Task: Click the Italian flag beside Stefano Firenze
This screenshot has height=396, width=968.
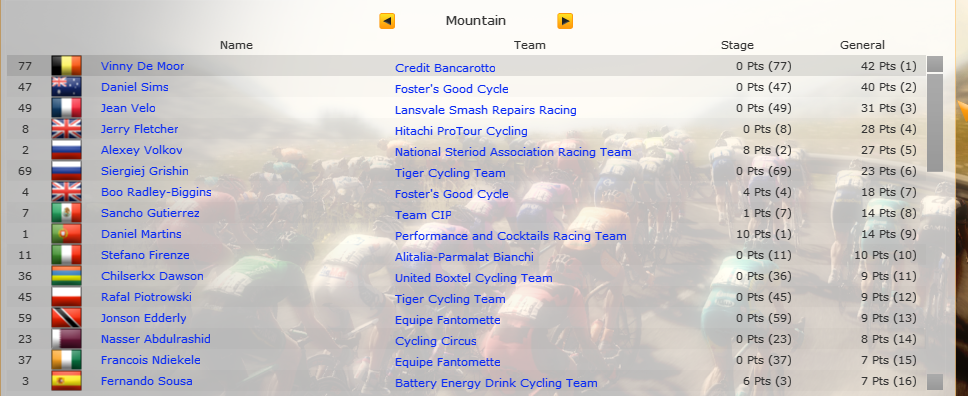Action: point(66,255)
